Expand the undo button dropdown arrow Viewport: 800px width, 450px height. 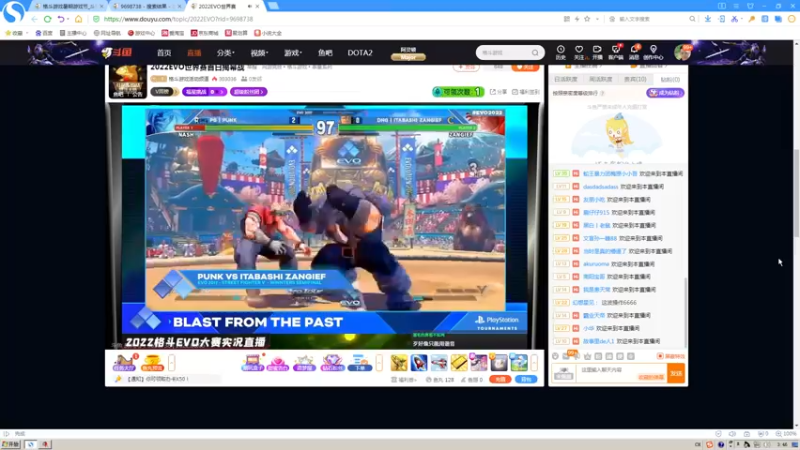68,19
